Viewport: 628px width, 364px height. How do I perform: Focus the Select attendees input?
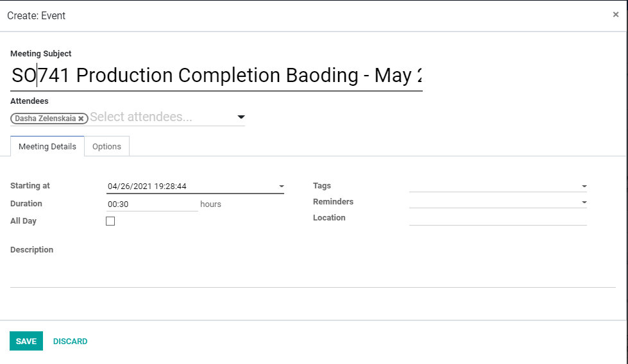pyautogui.click(x=162, y=117)
